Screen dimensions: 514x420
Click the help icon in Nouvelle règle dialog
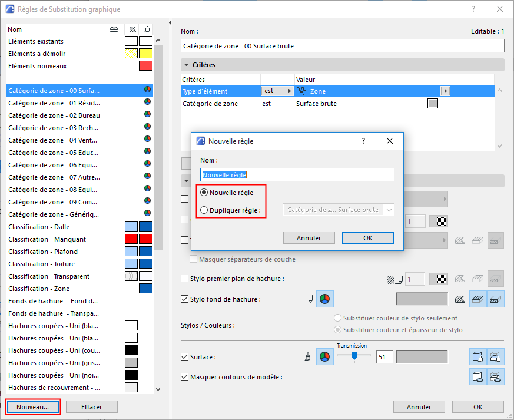[363, 141]
